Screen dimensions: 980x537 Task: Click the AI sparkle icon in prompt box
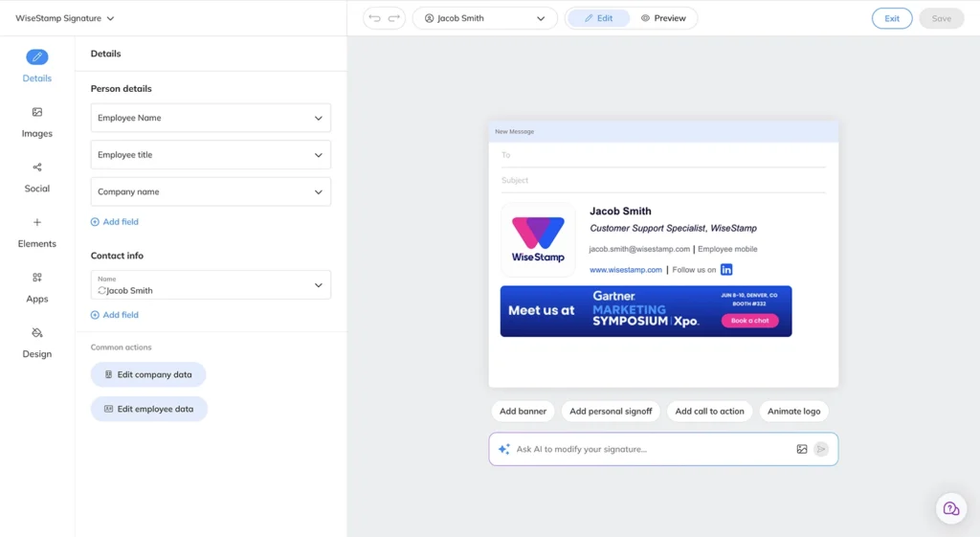(503, 449)
